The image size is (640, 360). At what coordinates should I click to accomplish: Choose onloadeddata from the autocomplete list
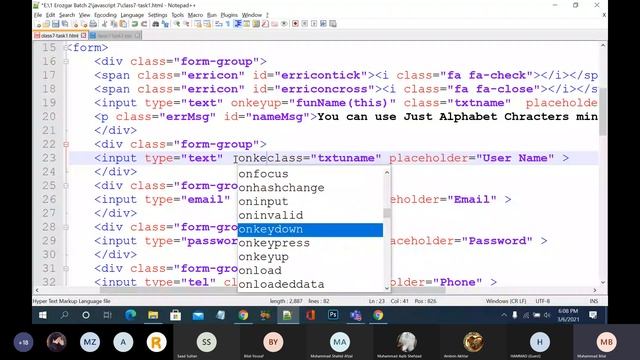click(310, 284)
